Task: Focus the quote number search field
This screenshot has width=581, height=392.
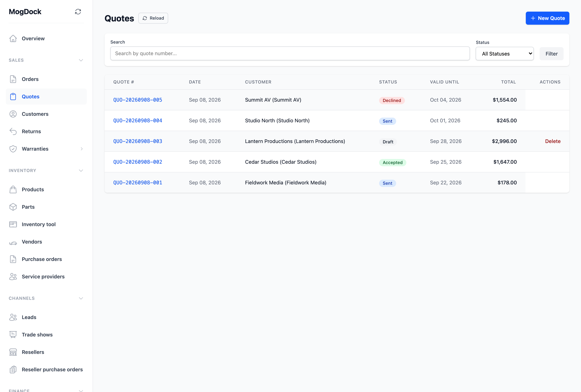Action: tap(290, 54)
